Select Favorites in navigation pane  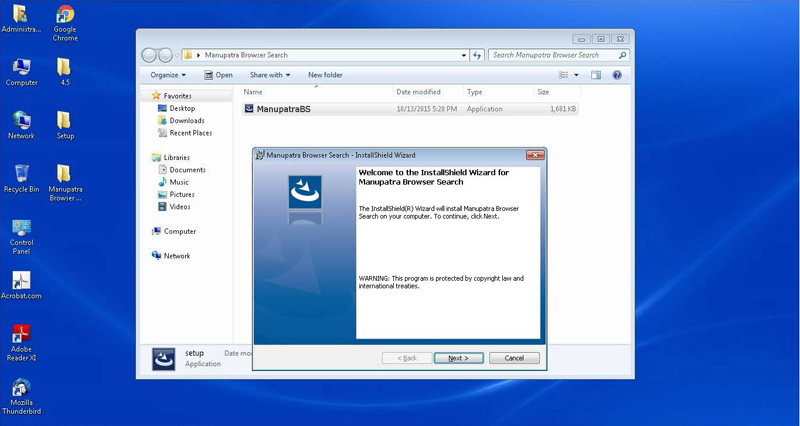(x=178, y=96)
